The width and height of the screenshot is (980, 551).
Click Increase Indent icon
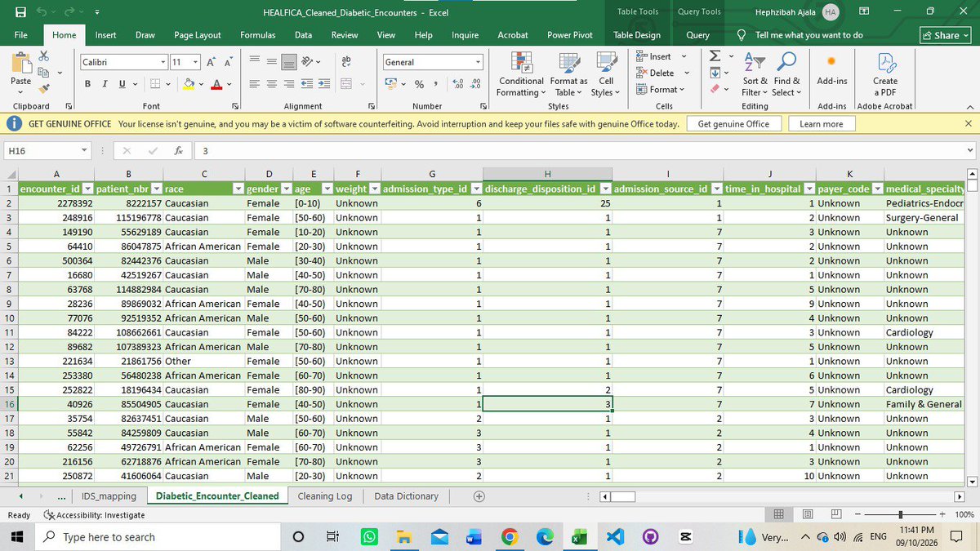[x=323, y=84]
